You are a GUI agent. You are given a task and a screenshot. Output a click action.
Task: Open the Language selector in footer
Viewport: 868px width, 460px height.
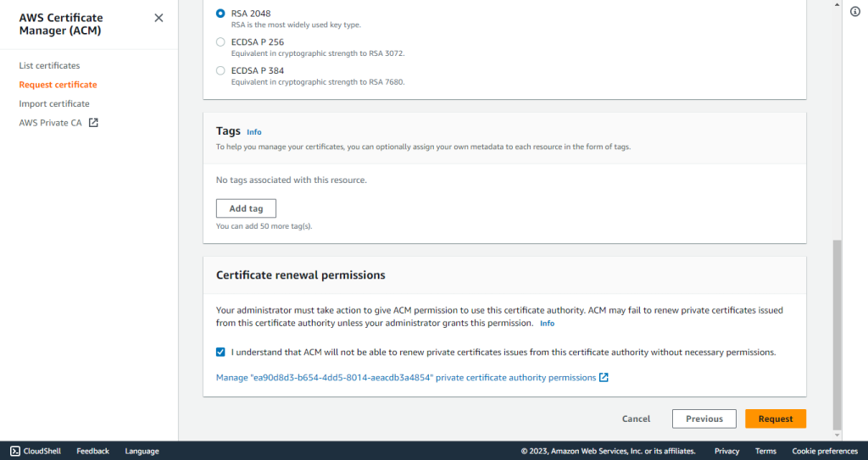pos(142,452)
